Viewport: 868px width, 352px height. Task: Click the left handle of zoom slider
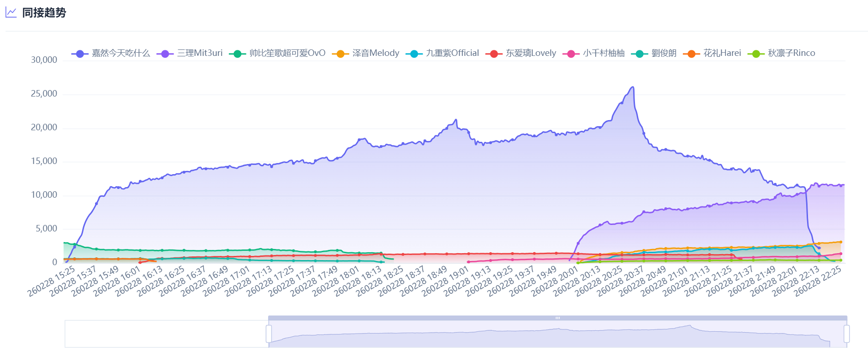coord(269,334)
